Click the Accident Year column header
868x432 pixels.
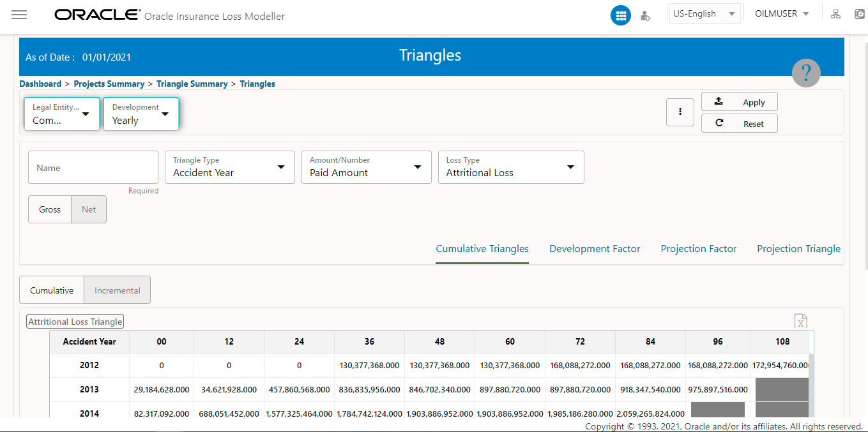pyautogui.click(x=89, y=341)
